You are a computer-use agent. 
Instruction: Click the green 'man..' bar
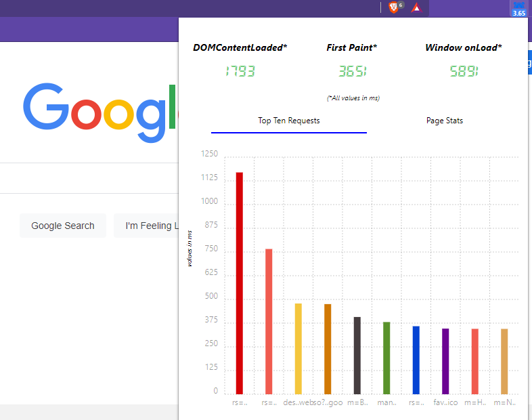(386, 358)
